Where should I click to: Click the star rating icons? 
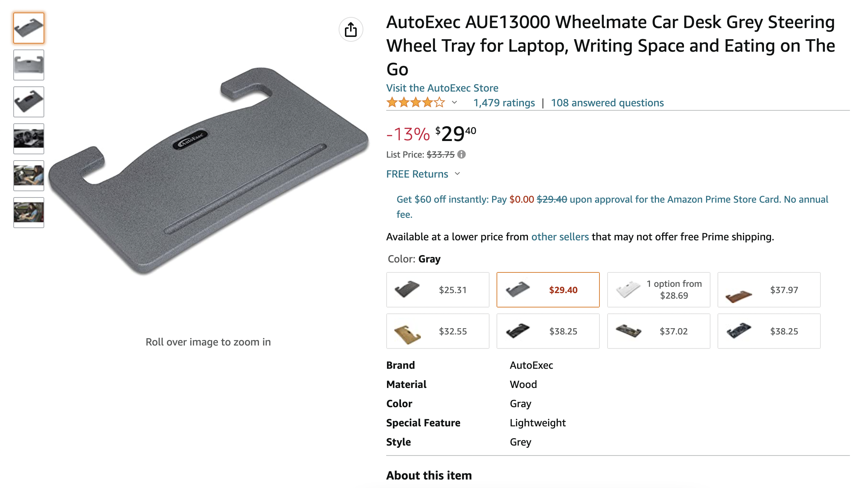[x=415, y=103]
